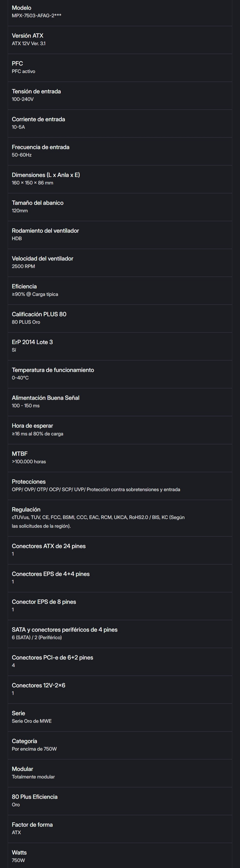
Task: Click the Protecciones list of protections text
Action: (x=96, y=490)
